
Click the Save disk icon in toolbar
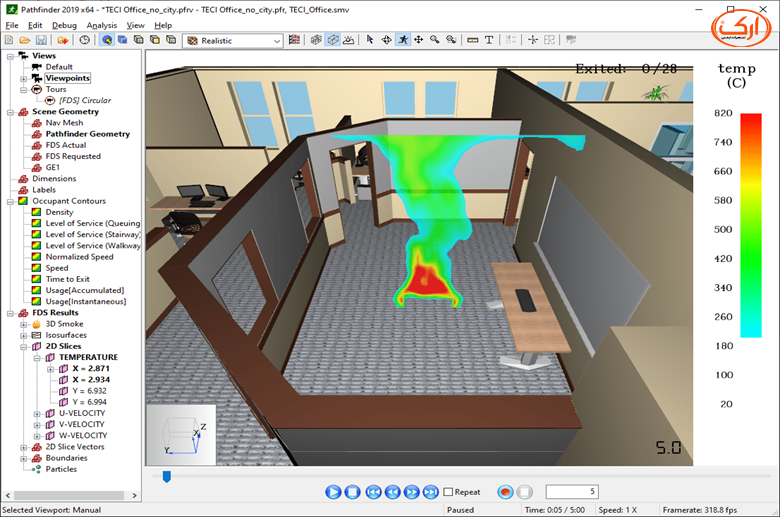pos(41,40)
